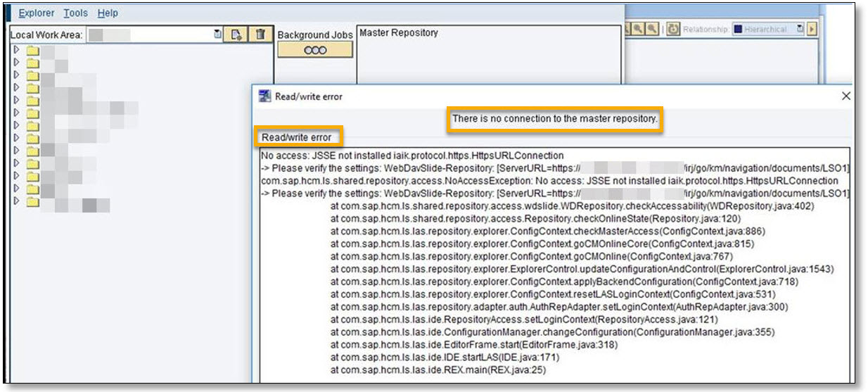The height and width of the screenshot is (392, 868).
Task: Click the 'ConfigContext.checkMasterAccess' stack trace line
Action: [547, 232]
